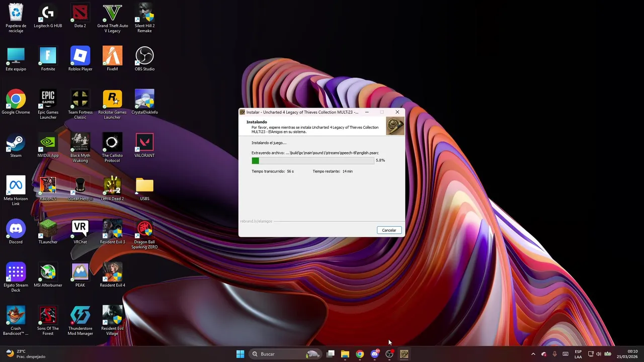Image resolution: width=644 pixels, height=362 pixels.
Task: Open Google Chrome from the taskbar
Action: (360, 354)
